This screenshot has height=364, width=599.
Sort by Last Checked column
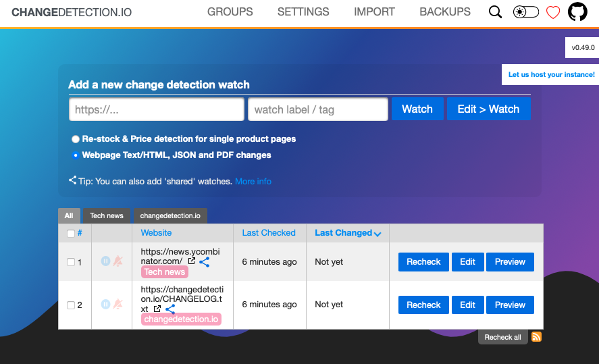point(269,233)
